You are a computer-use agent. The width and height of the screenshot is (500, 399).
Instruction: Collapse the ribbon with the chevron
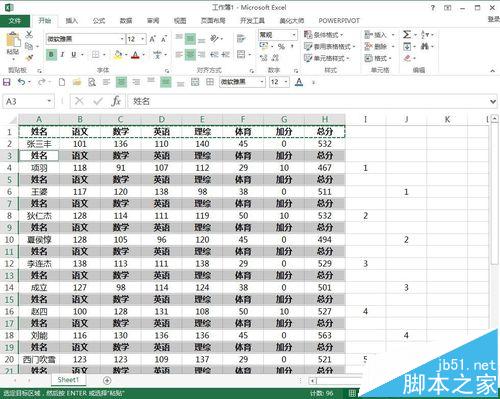[492, 71]
